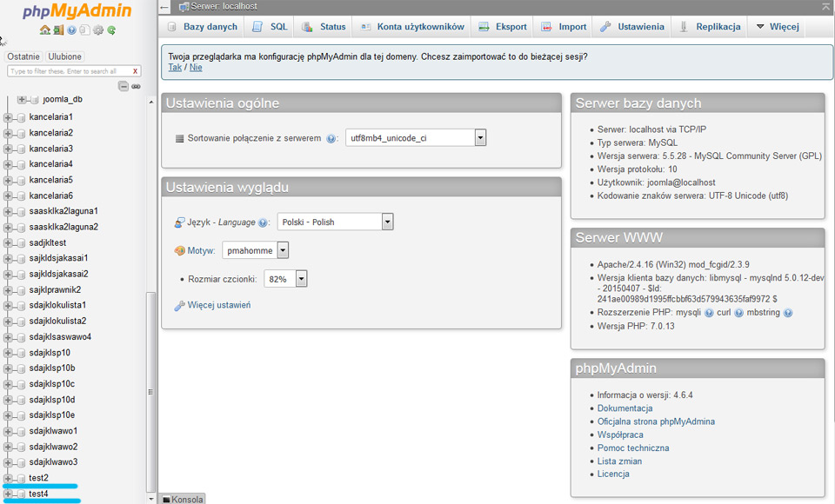The width and height of the screenshot is (835, 504).
Task: Click the log out door icon
Action: (x=58, y=30)
